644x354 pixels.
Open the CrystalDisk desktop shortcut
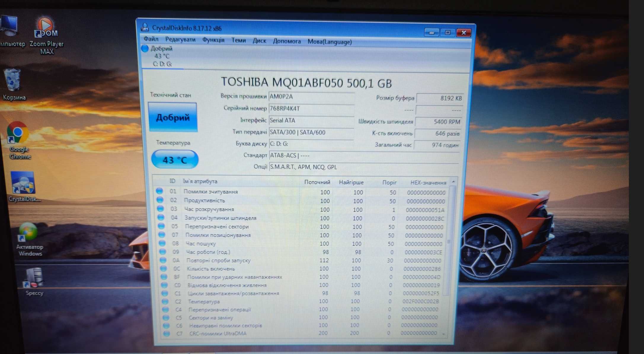click(24, 187)
